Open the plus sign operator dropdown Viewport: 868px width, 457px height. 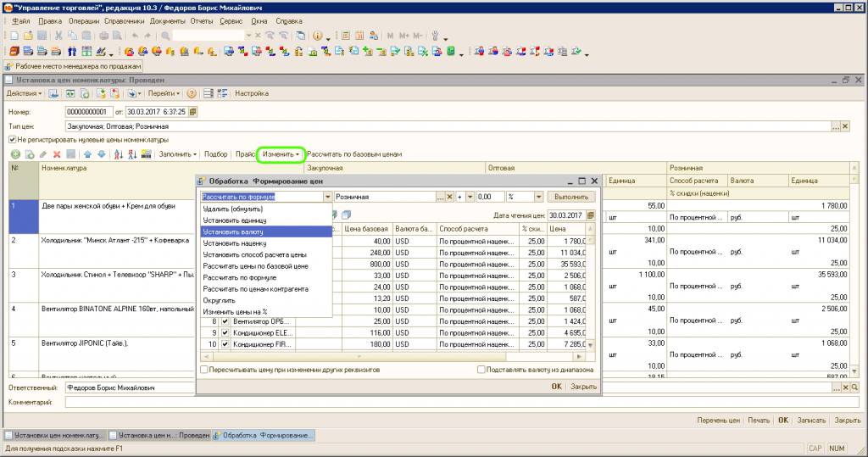point(470,197)
